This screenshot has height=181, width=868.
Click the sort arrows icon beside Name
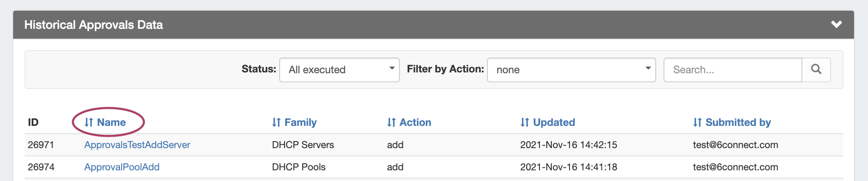click(89, 122)
